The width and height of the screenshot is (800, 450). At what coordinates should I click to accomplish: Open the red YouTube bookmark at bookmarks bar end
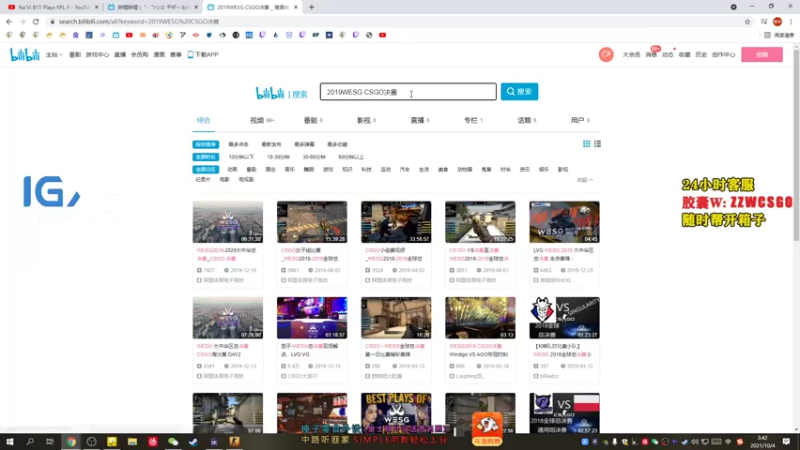[382, 35]
